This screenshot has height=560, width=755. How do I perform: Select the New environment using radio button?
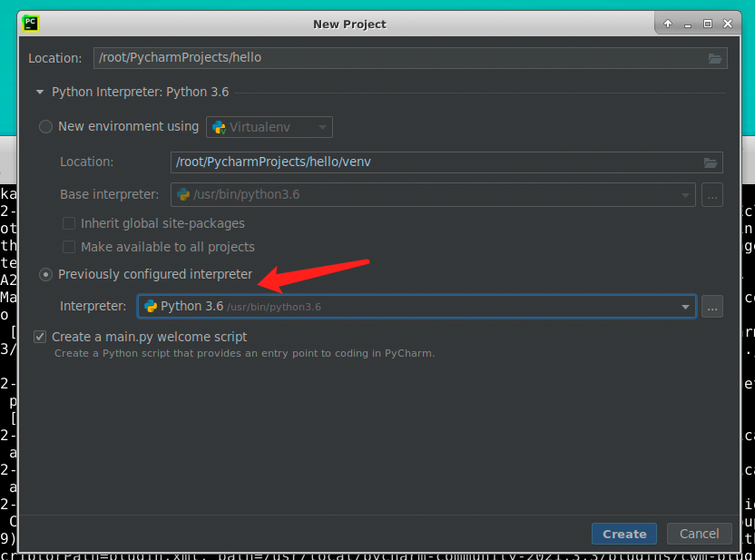(x=45, y=127)
